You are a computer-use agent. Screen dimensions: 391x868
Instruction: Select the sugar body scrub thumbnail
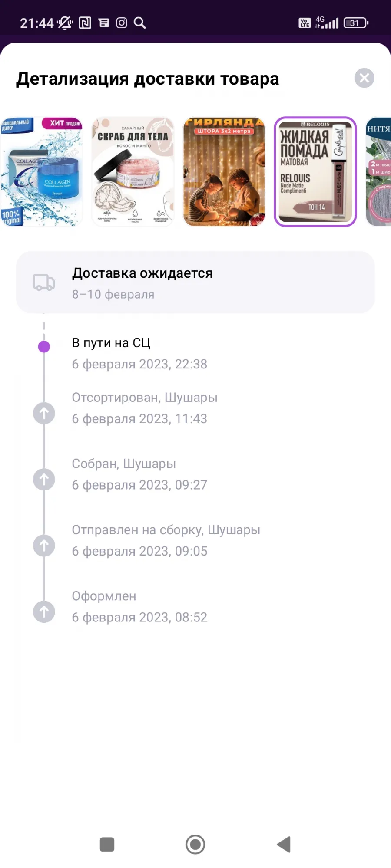(133, 172)
